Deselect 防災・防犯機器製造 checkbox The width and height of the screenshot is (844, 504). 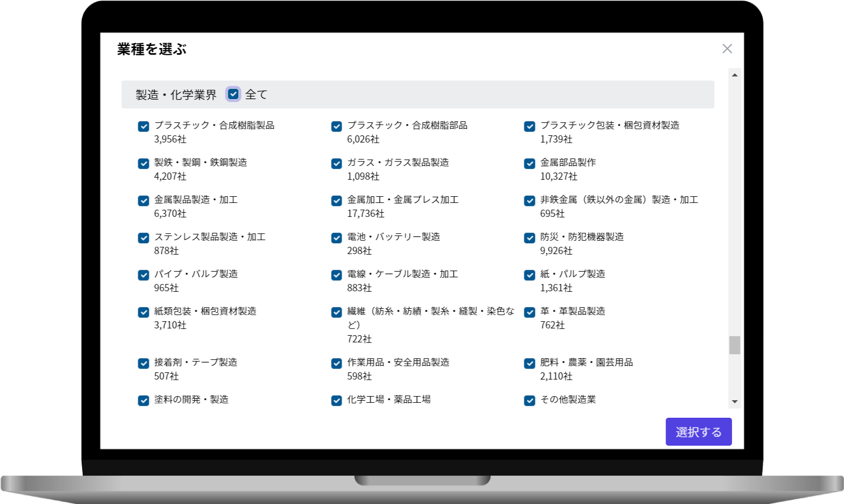(x=529, y=238)
